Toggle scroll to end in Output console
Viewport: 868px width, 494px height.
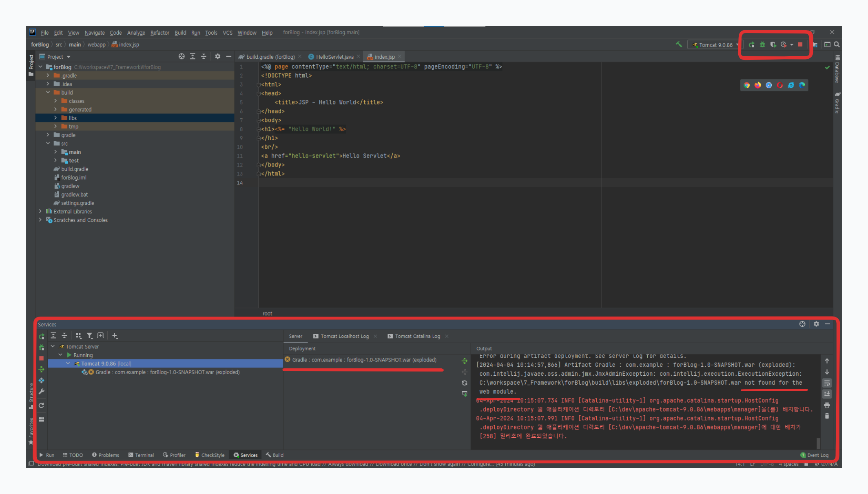[827, 394]
